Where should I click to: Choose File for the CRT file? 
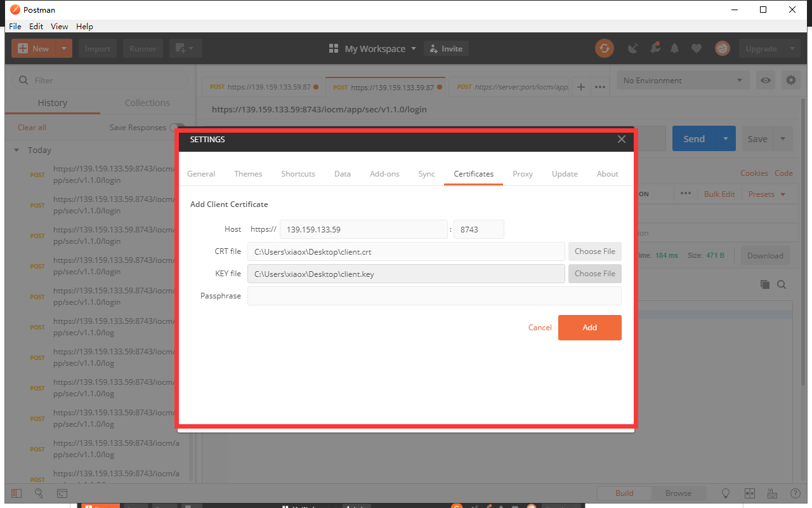point(595,251)
